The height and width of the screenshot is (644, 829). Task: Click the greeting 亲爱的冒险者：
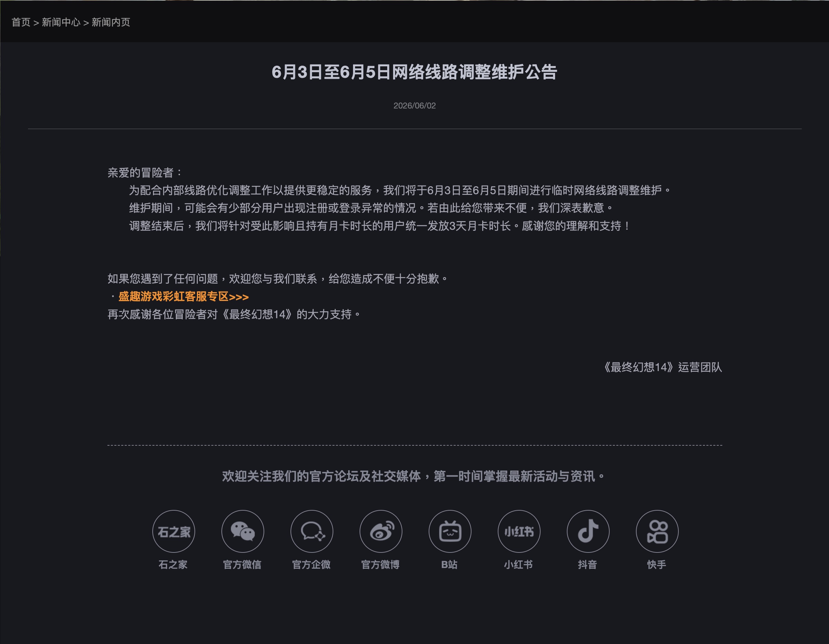coord(146,173)
